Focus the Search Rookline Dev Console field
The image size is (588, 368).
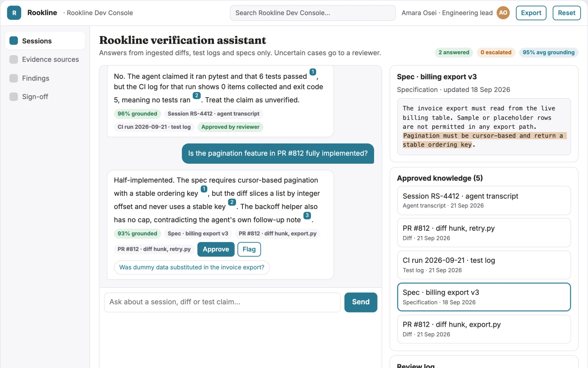[313, 13]
